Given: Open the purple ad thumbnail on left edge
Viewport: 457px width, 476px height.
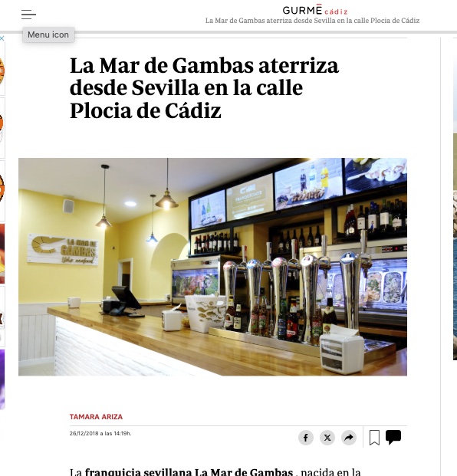Looking at the screenshot, I should pos(2,379).
